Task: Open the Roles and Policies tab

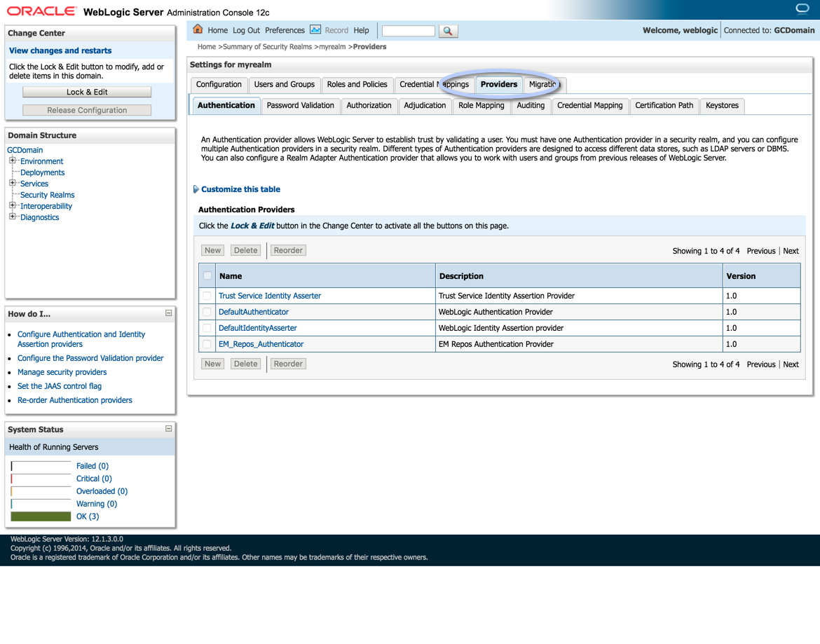Action: pos(357,85)
